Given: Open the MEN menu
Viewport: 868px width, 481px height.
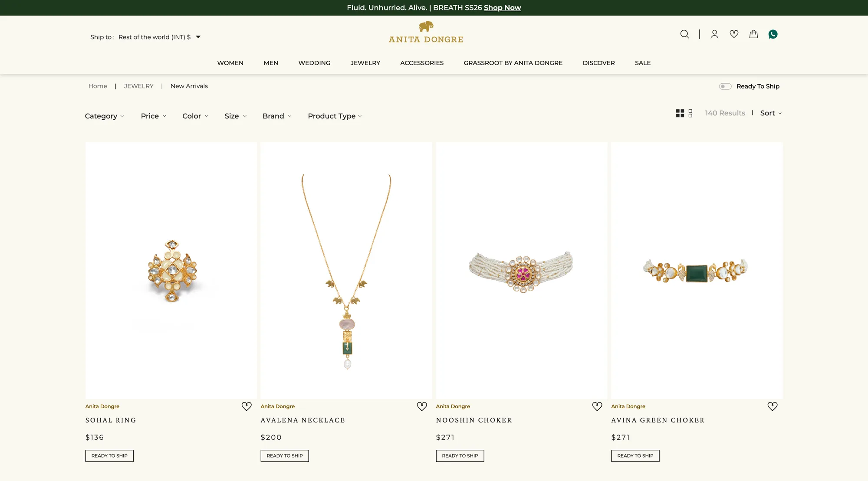Looking at the screenshot, I should [x=271, y=63].
